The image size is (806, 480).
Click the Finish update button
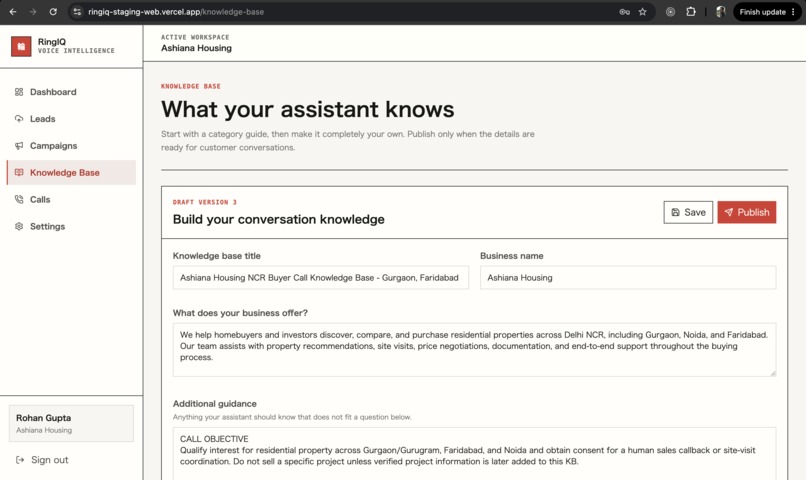767,12
